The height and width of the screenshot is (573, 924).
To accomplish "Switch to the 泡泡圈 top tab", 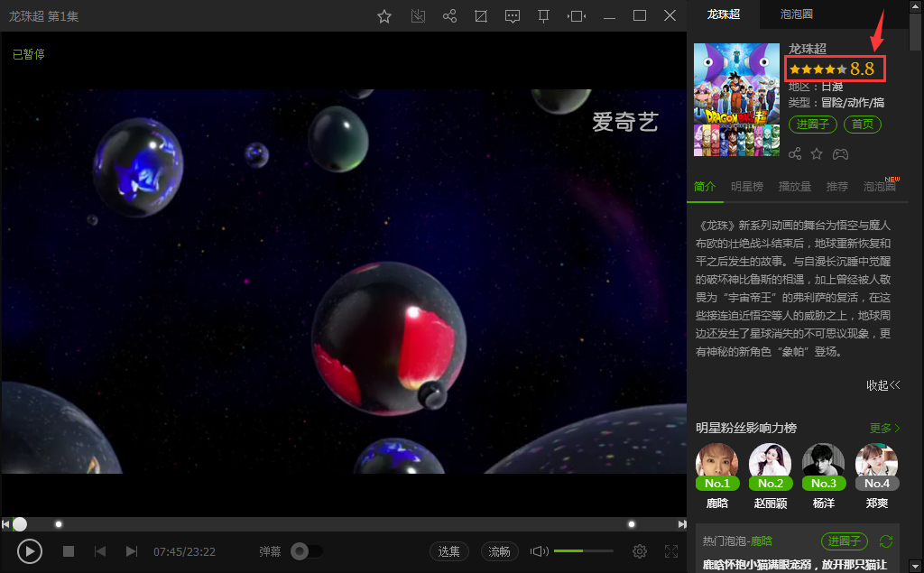I will 796,14.
